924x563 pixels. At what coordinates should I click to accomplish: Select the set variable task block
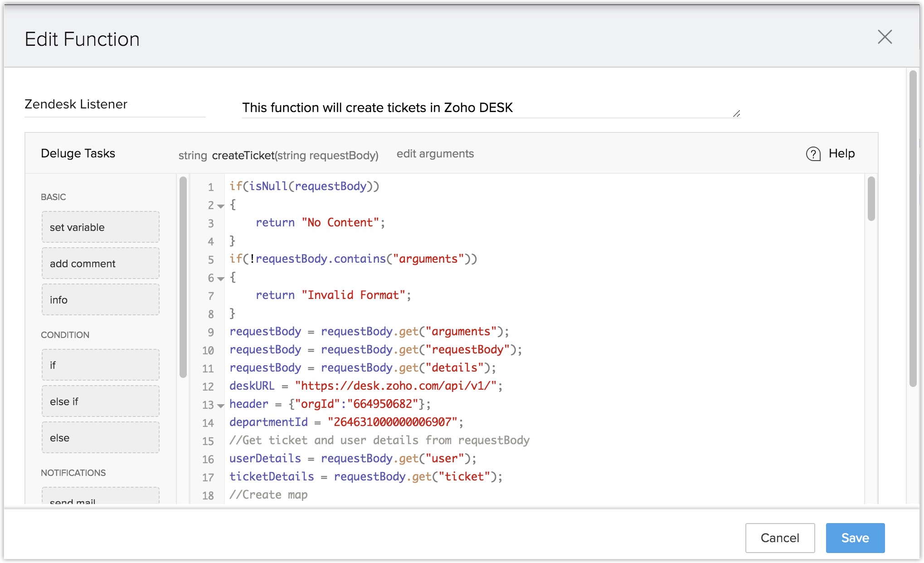pos(100,227)
